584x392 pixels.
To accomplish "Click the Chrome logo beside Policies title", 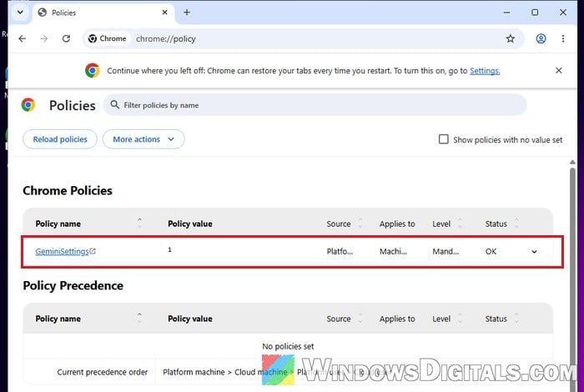I will 28,105.
